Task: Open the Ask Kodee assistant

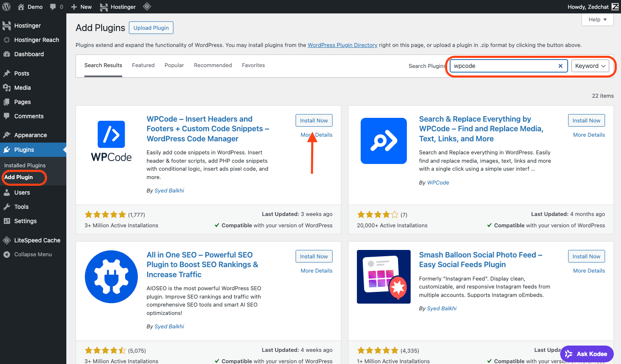Action: tap(587, 354)
